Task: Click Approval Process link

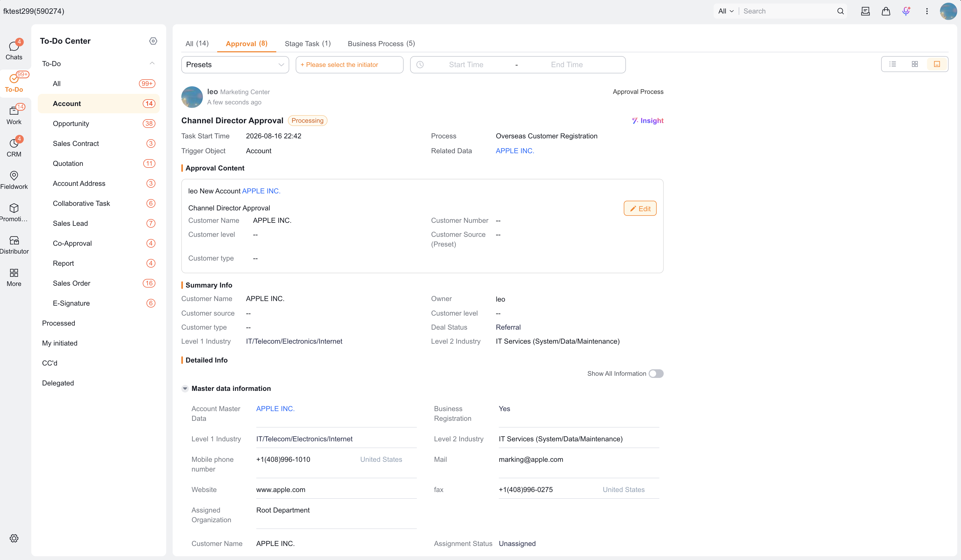Action: click(638, 91)
